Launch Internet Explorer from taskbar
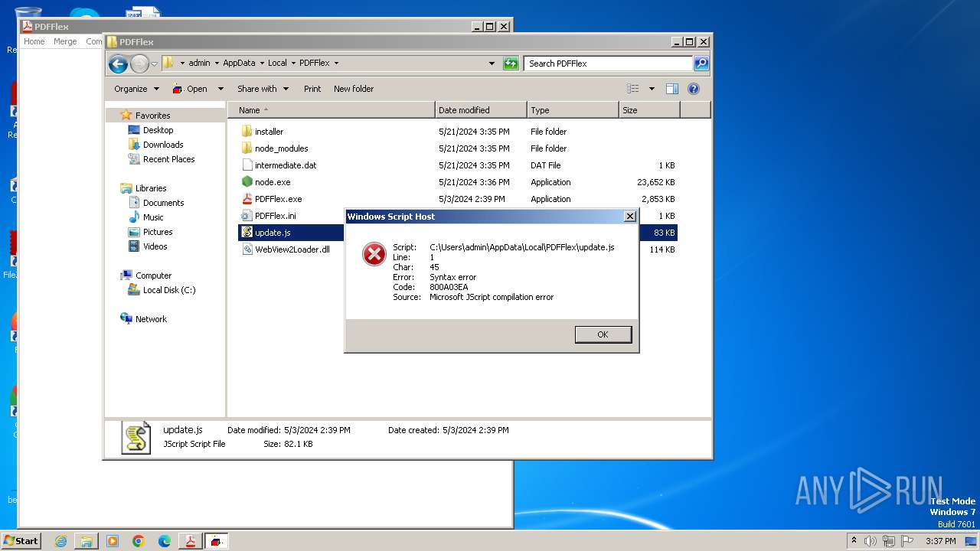The image size is (980, 551). pos(60,541)
